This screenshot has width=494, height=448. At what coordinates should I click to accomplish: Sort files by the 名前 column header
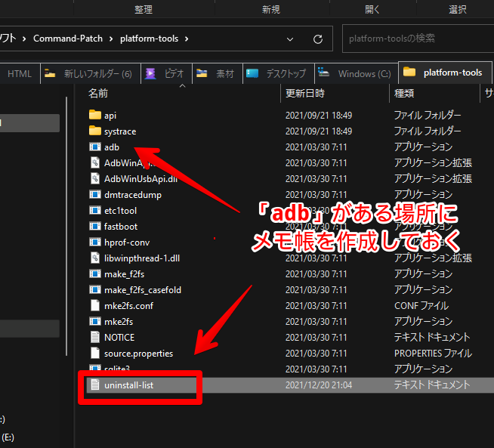[x=98, y=93]
